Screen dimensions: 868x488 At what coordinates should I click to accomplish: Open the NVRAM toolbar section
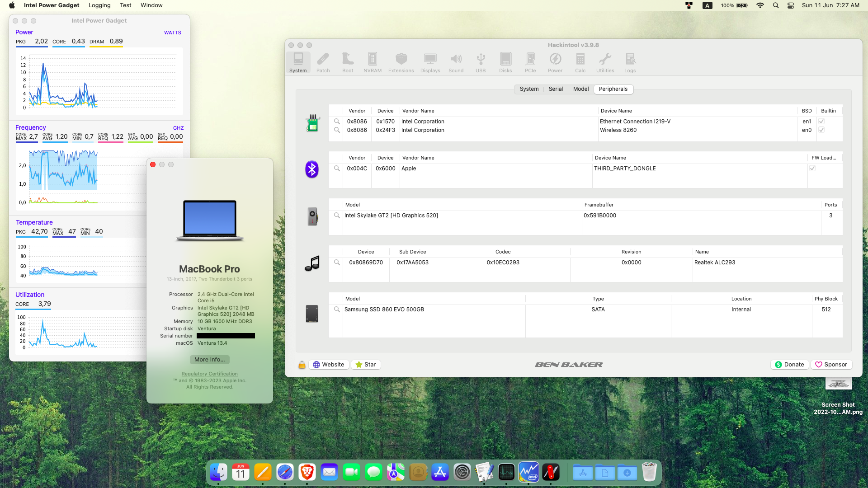pyautogui.click(x=372, y=62)
